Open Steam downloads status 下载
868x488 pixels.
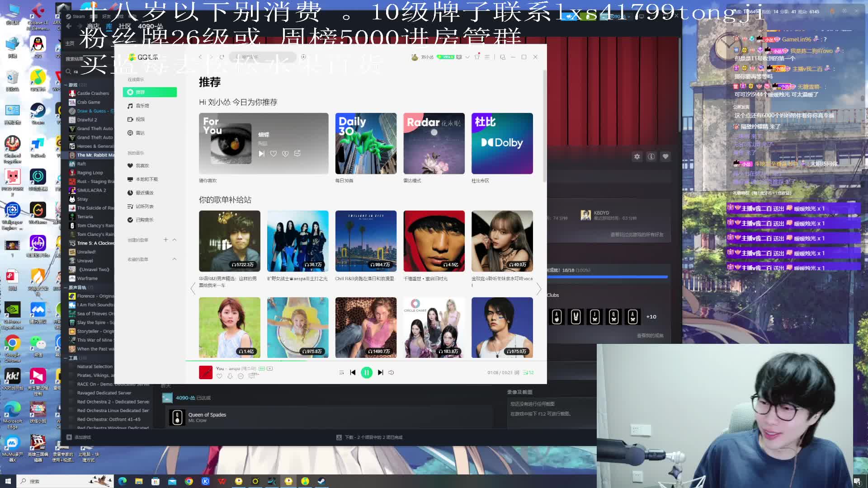369,437
